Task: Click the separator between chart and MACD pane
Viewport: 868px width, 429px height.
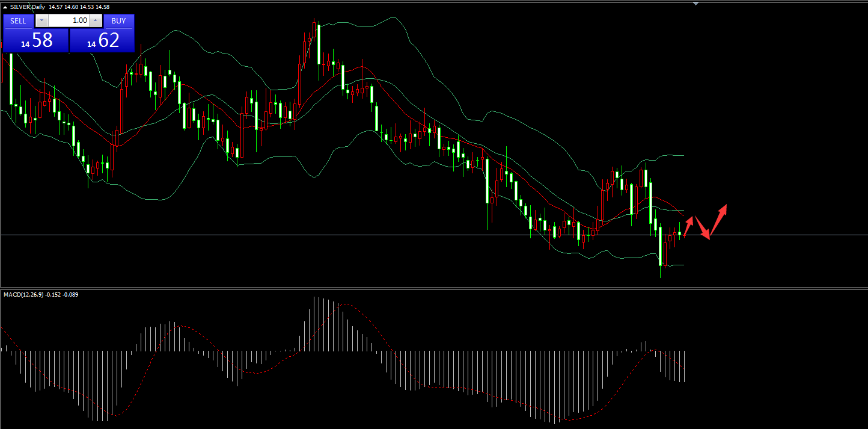Action: coord(433,288)
